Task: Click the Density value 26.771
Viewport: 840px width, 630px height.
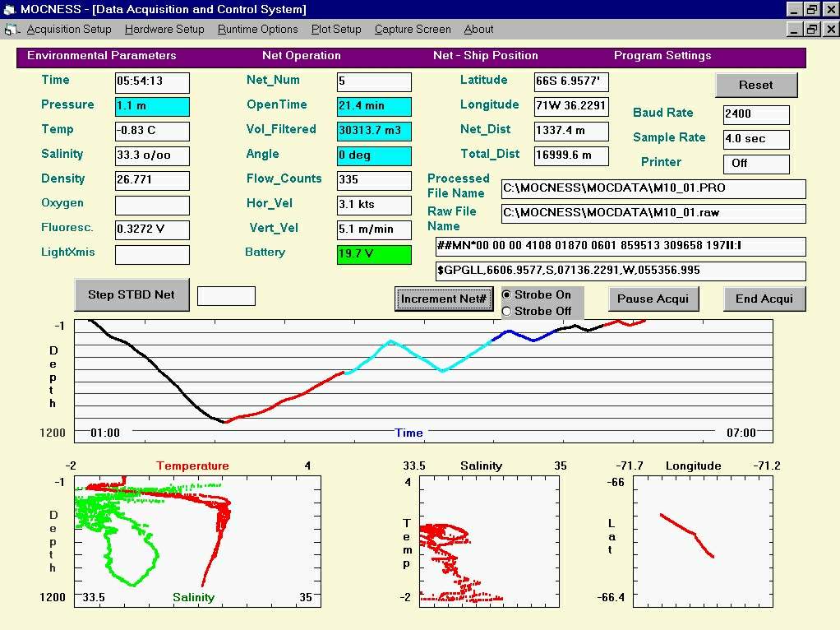Action: click(x=152, y=180)
